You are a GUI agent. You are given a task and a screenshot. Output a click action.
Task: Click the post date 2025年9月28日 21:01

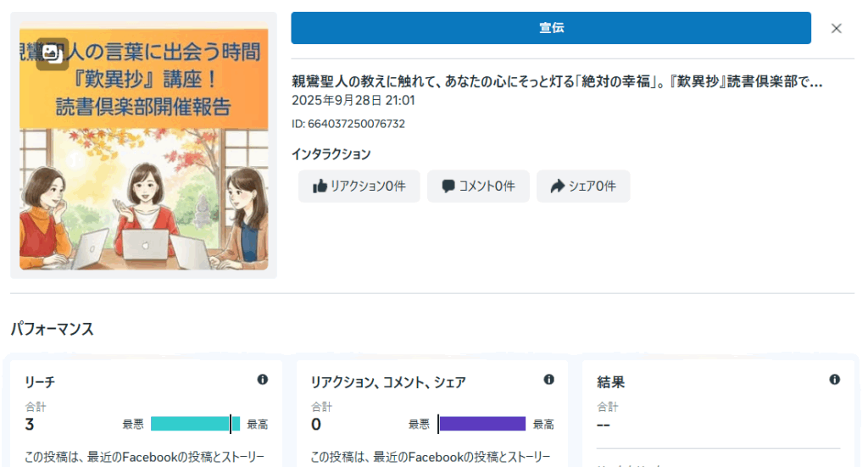click(x=353, y=100)
